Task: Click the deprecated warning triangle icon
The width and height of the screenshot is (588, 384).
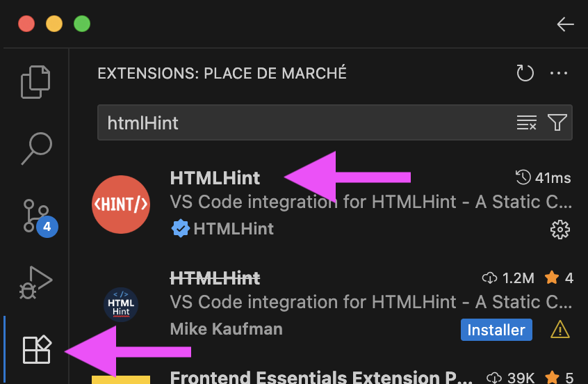Action: pyautogui.click(x=560, y=329)
